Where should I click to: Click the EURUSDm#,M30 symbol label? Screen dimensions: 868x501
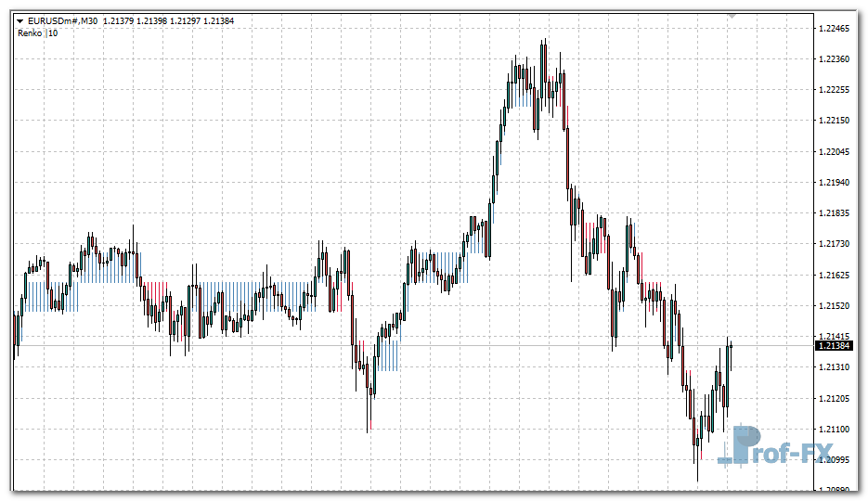63,20
